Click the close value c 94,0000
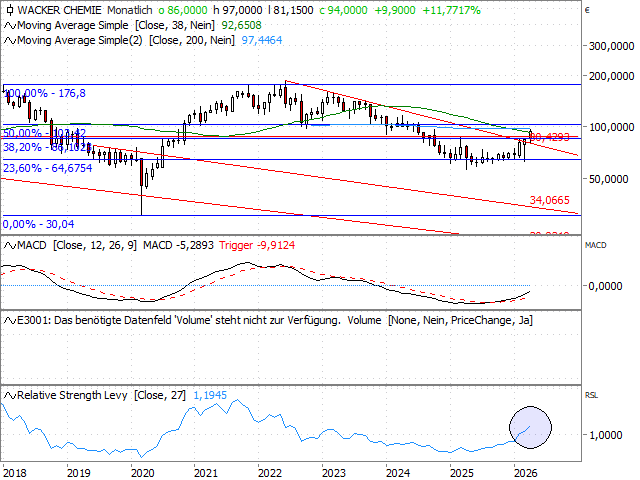 (343, 10)
